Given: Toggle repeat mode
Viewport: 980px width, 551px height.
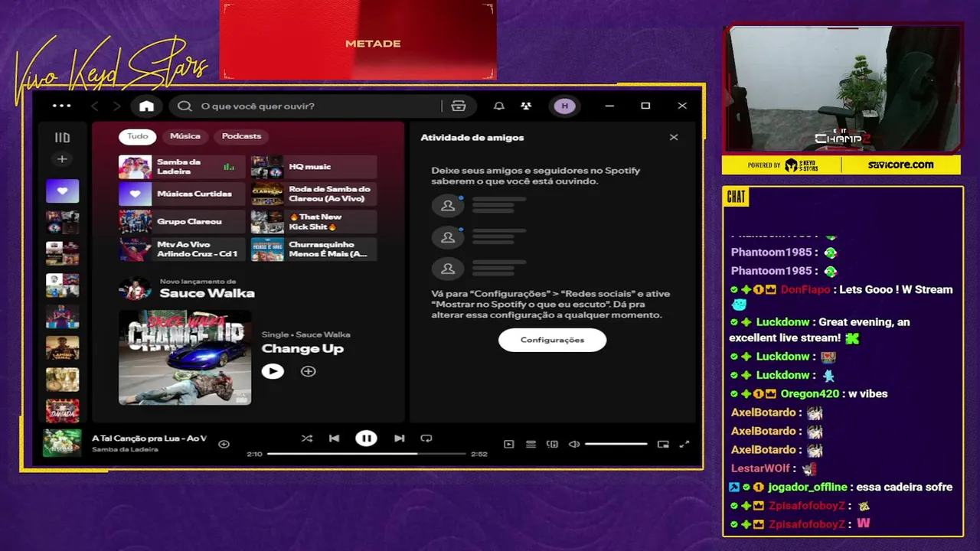Looking at the screenshot, I should (x=426, y=439).
